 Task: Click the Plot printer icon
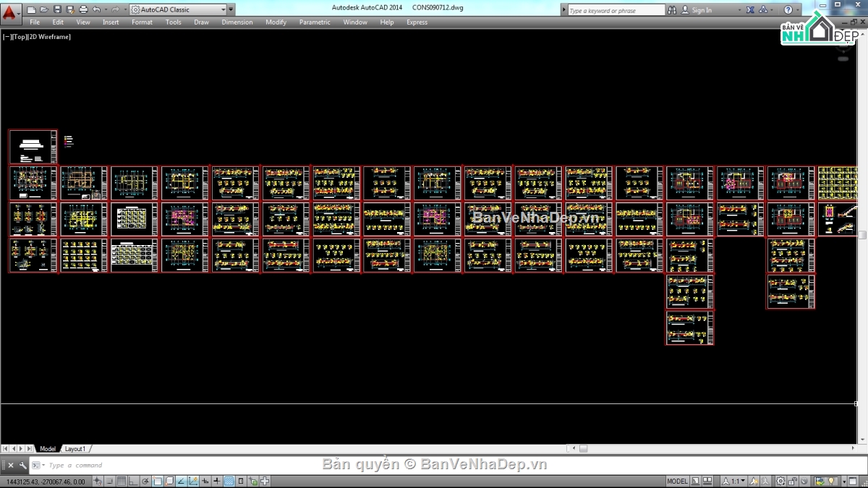click(x=83, y=10)
